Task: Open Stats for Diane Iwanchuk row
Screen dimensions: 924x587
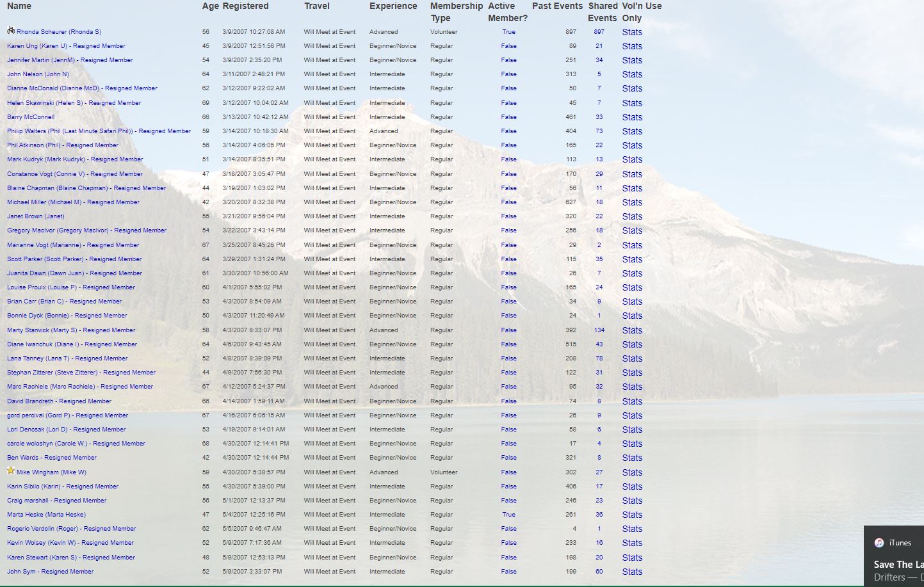Action: point(632,344)
